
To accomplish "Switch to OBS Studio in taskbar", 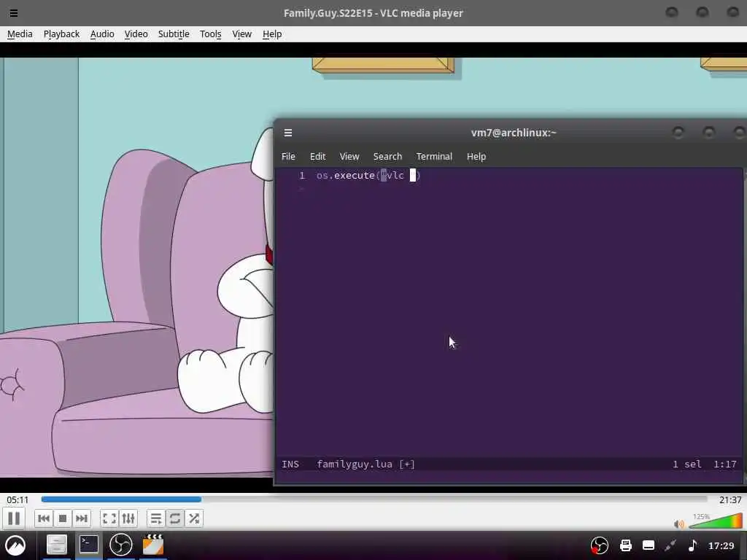I will (x=120, y=544).
